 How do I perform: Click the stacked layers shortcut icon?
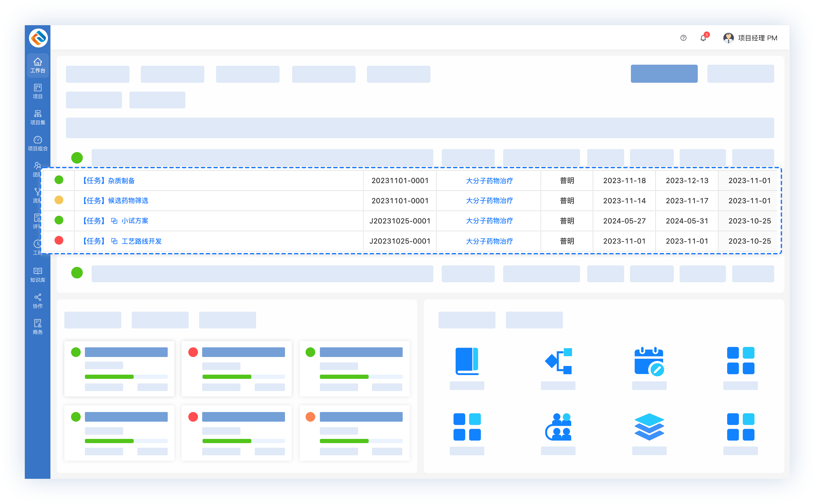pyautogui.click(x=649, y=427)
